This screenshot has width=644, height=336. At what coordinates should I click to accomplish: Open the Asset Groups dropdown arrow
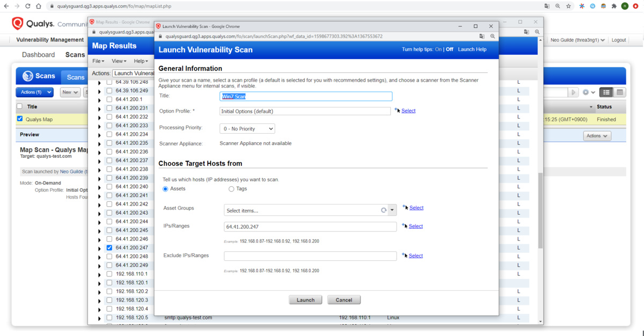[392, 210]
